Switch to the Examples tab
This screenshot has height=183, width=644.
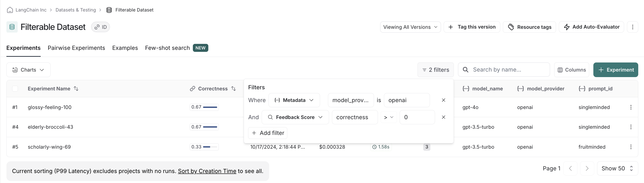125,48
